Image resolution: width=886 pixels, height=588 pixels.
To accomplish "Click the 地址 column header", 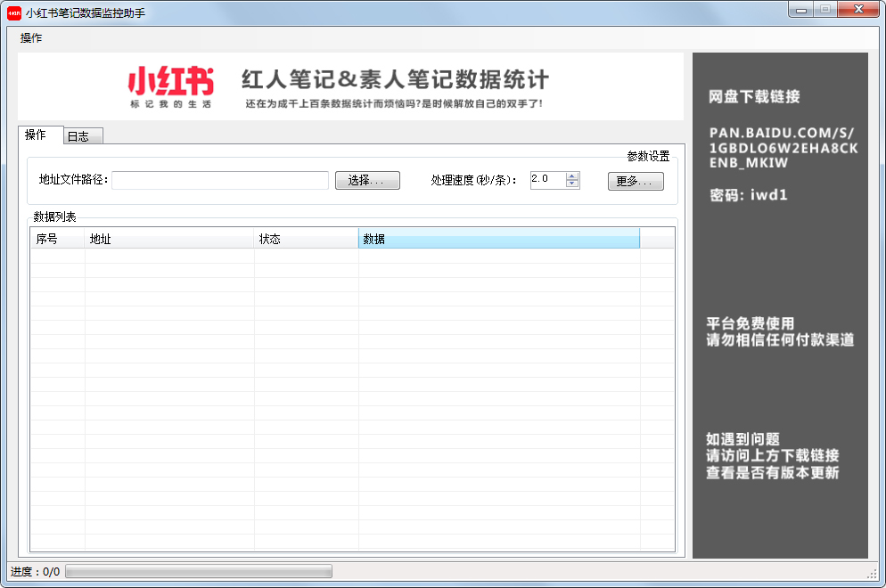I will pyautogui.click(x=169, y=239).
